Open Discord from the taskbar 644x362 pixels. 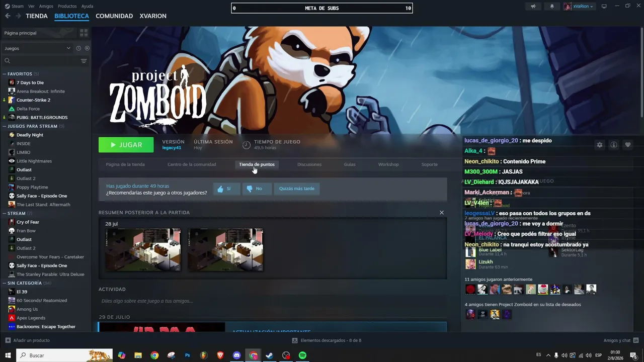click(x=237, y=355)
